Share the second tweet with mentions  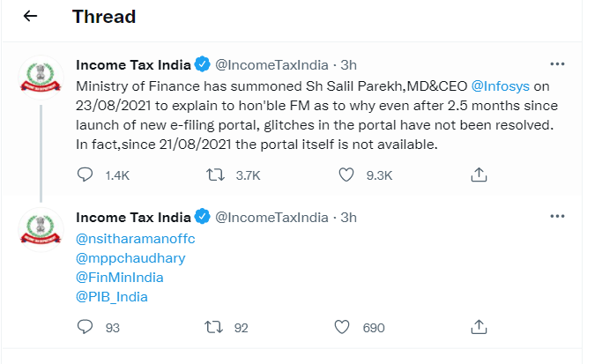pyautogui.click(x=479, y=328)
